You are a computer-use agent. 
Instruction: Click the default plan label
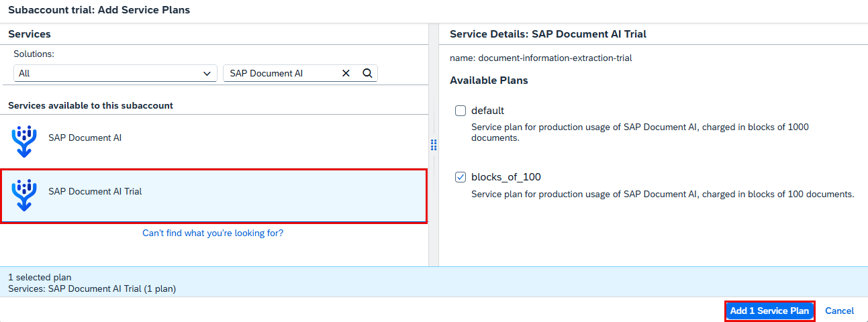point(487,111)
